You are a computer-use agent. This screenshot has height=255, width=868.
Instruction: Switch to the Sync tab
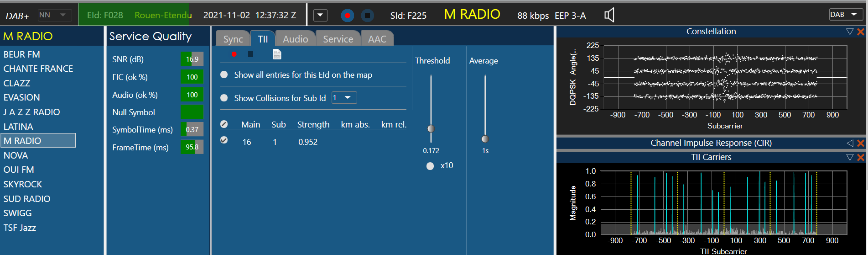[233, 39]
